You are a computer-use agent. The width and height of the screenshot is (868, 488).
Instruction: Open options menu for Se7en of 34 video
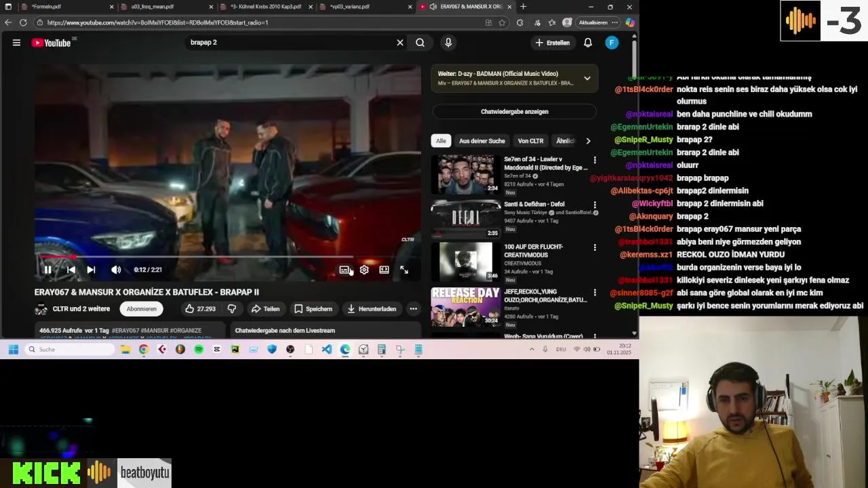pos(595,161)
